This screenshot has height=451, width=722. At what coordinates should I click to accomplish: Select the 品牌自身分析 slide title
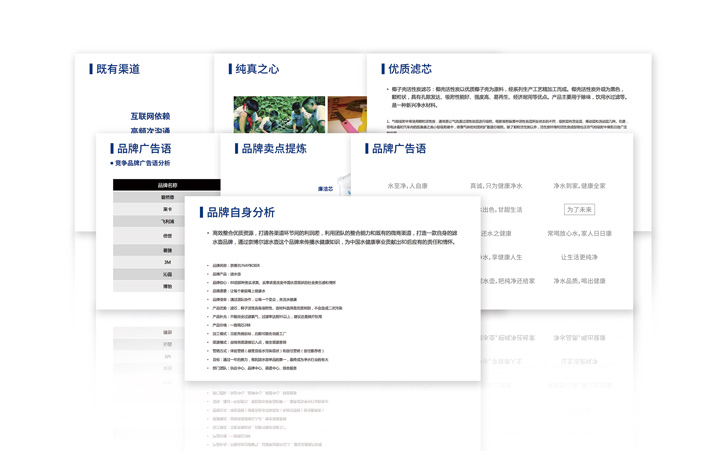240,212
